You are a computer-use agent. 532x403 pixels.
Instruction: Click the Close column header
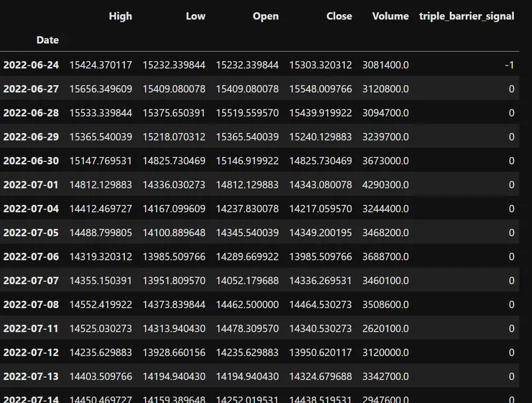(x=339, y=17)
